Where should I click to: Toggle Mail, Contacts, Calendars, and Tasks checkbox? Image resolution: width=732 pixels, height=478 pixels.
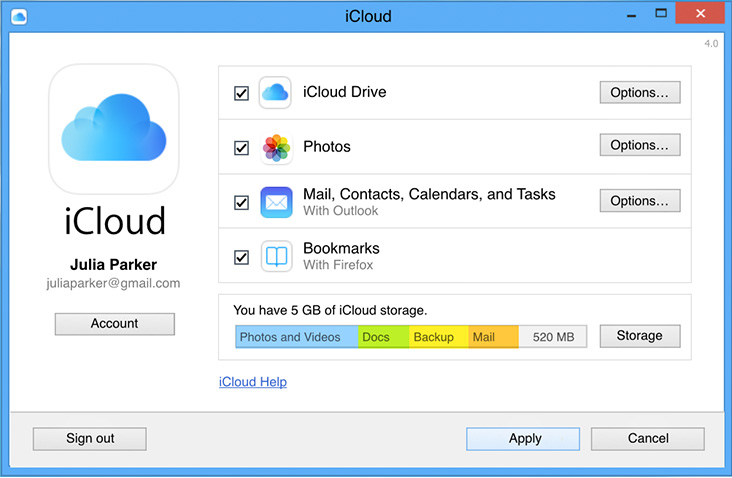241,202
